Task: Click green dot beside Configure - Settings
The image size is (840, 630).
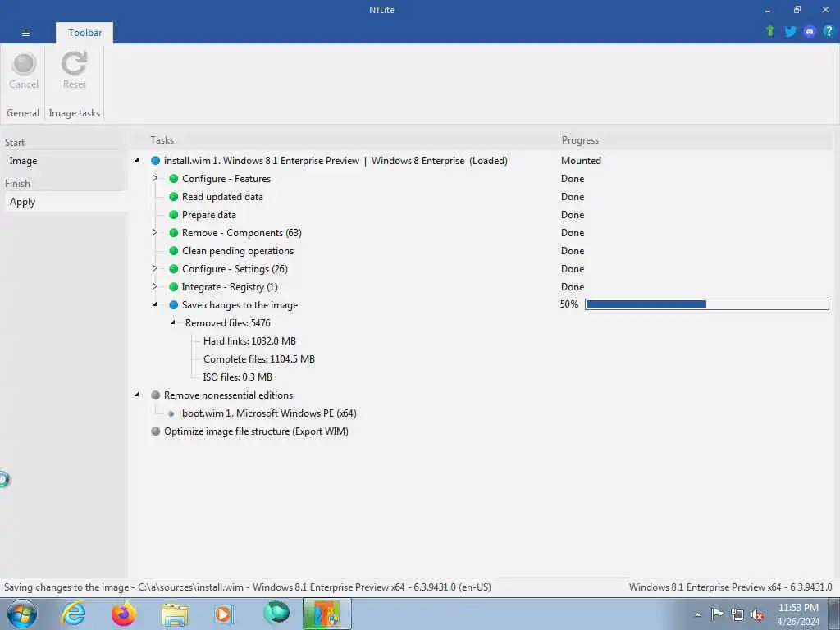Action: point(174,269)
